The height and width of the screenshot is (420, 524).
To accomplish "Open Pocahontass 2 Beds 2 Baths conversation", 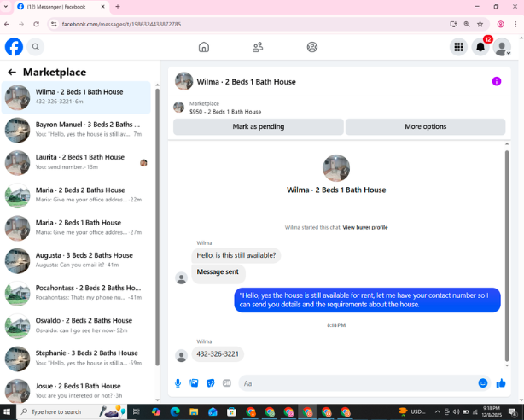I will (76, 294).
